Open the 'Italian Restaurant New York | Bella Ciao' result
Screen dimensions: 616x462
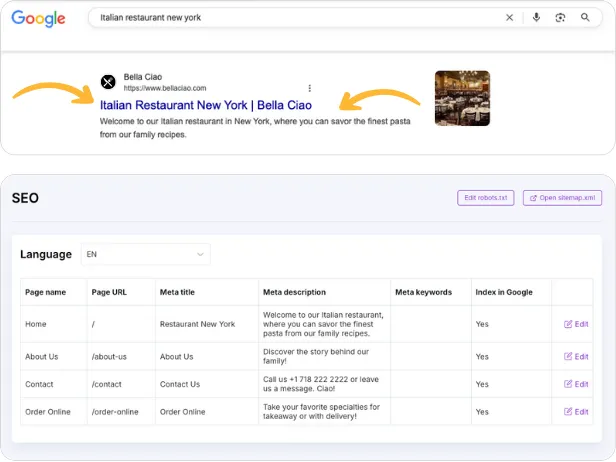206,105
